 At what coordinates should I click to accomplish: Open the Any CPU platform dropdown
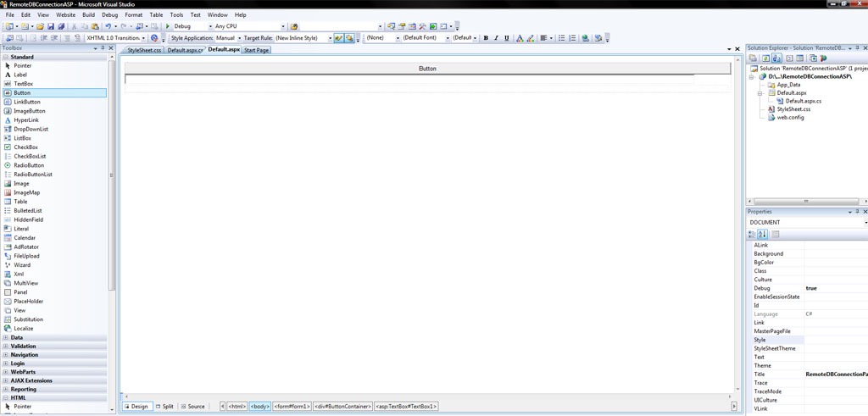pos(283,26)
